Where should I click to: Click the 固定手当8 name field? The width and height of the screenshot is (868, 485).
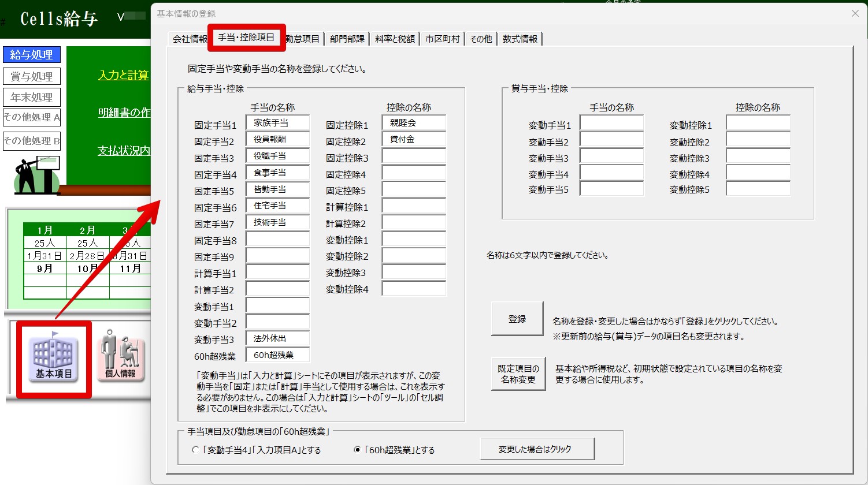[x=278, y=240]
